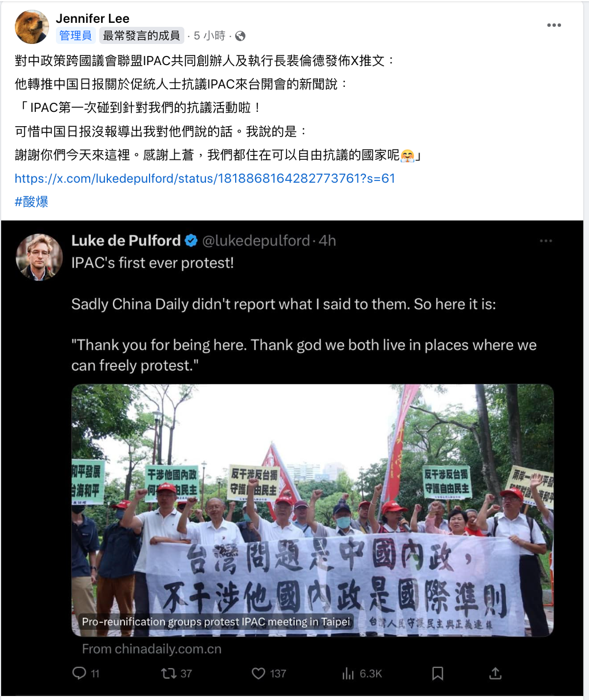Click the 最常發言的成員 badge
The height and width of the screenshot is (700, 589).
141,36
